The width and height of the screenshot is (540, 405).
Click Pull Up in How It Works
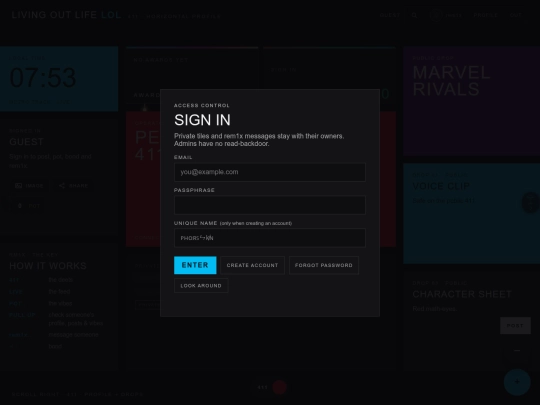(22, 315)
